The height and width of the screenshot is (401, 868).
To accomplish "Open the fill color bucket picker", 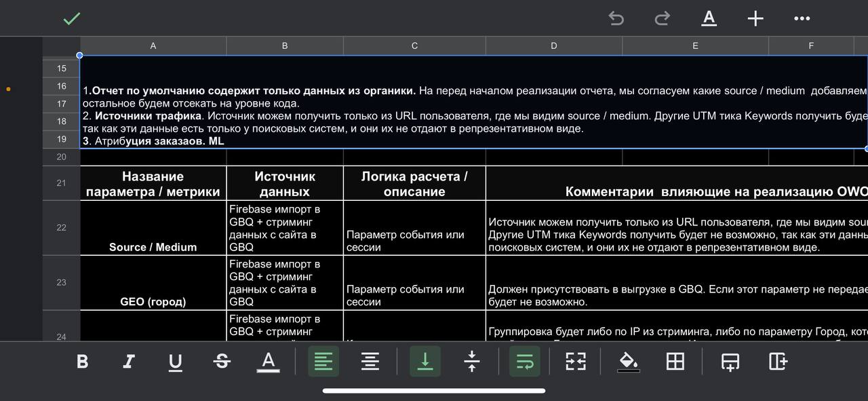I will (x=629, y=362).
